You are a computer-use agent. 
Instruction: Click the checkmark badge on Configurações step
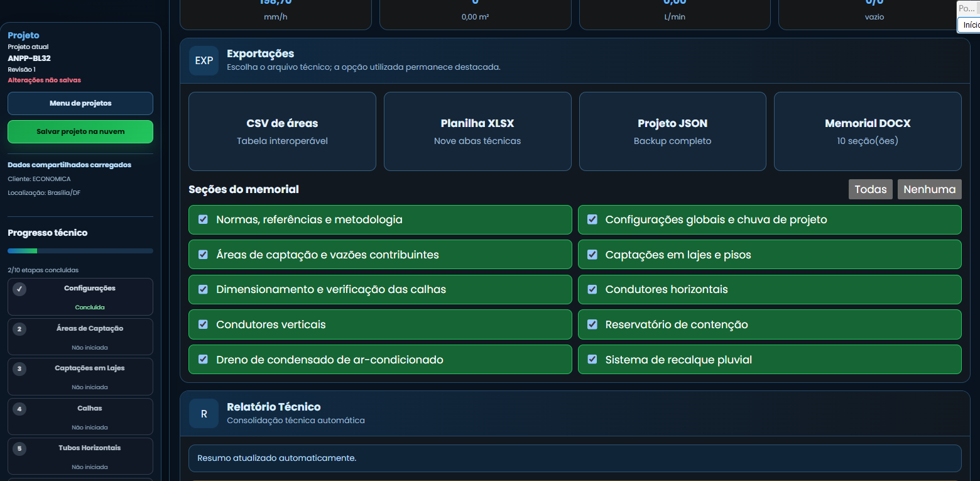click(x=19, y=289)
